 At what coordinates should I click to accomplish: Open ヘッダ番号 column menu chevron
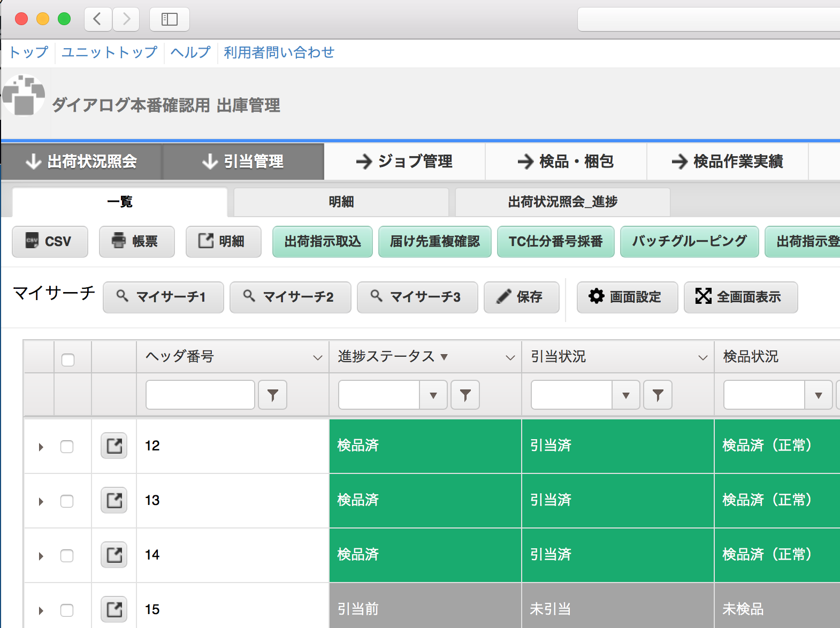(x=318, y=357)
